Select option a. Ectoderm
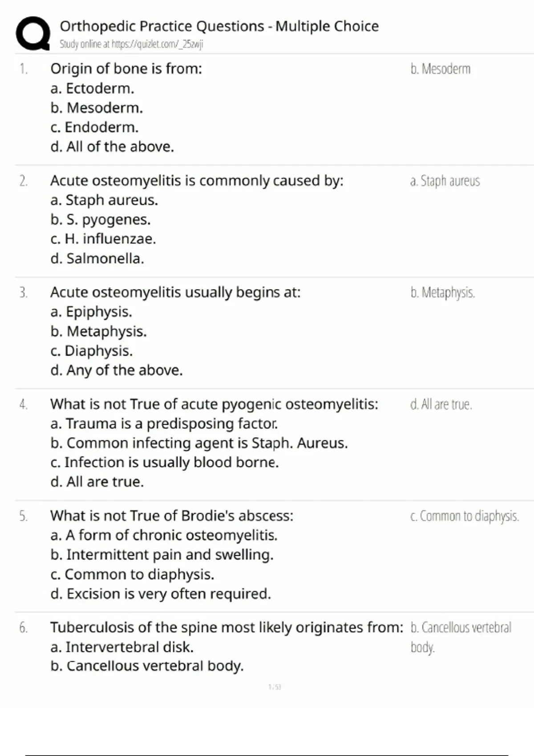This screenshot has height=756, width=534. click(x=92, y=88)
